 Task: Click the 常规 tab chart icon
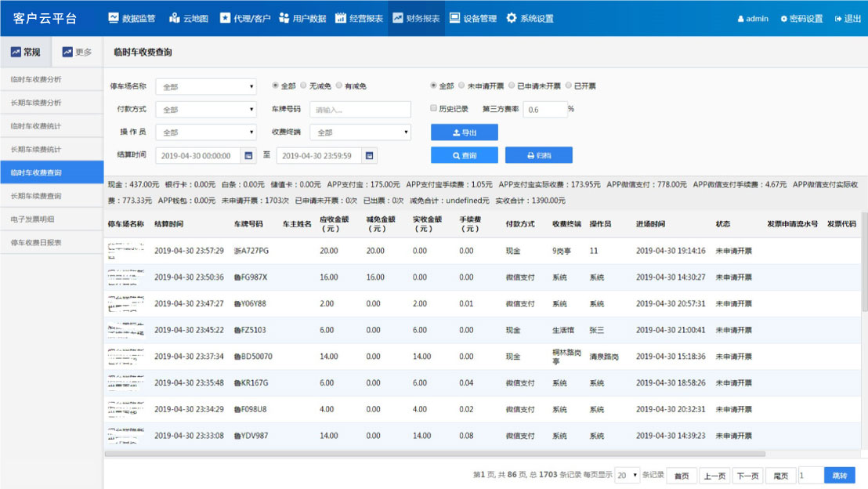(x=16, y=52)
